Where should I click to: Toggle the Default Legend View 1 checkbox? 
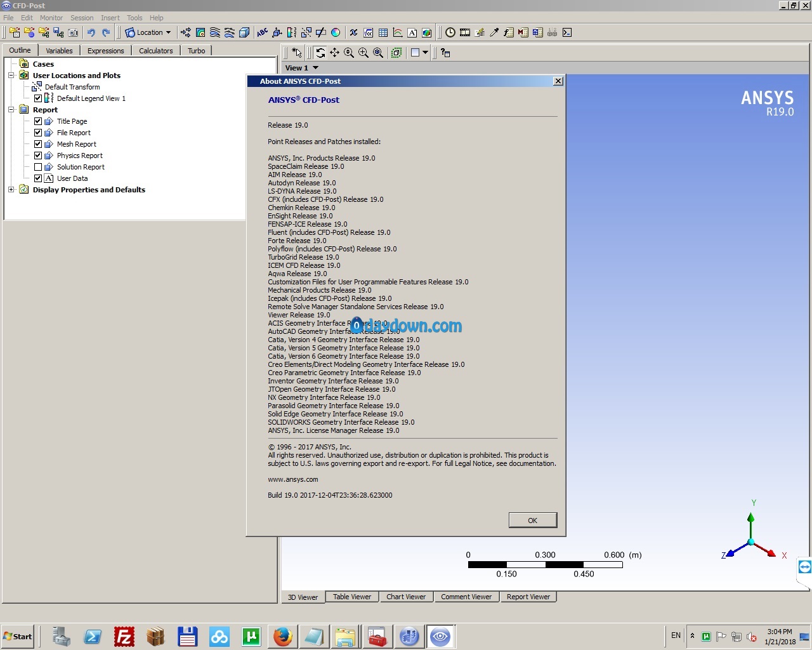tap(38, 98)
